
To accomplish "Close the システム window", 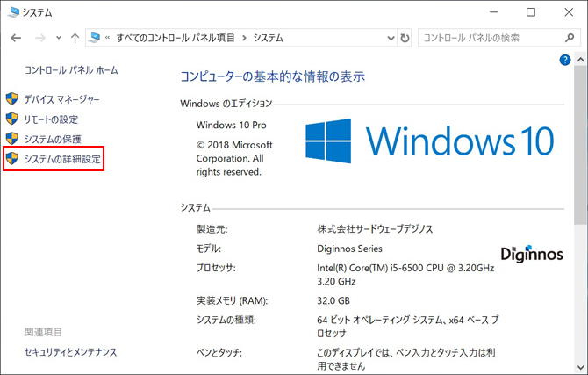I will [x=569, y=12].
